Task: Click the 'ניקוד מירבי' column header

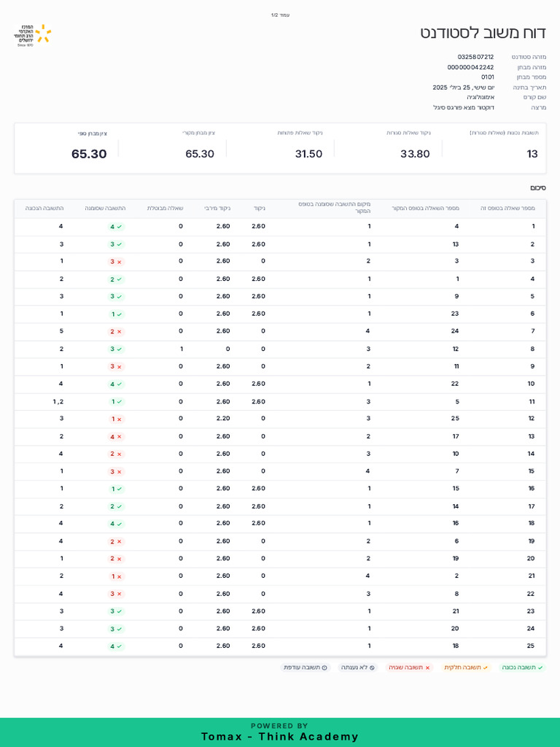Action: click(217, 209)
